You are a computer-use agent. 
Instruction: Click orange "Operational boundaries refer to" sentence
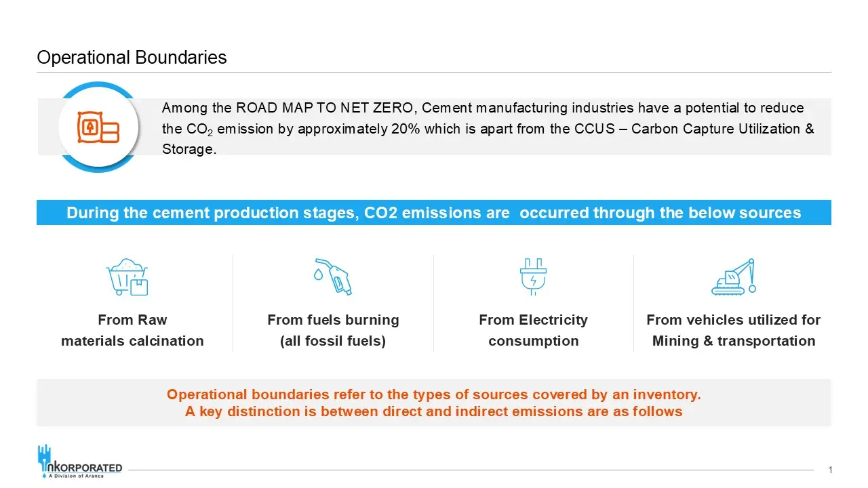pyautogui.click(x=433, y=394)
